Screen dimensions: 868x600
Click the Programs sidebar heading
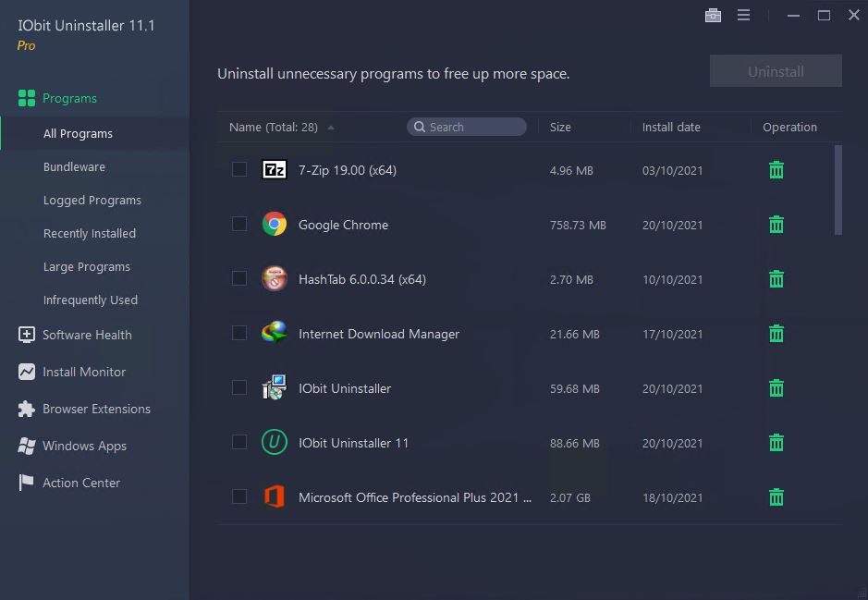(x=69, y=98)
